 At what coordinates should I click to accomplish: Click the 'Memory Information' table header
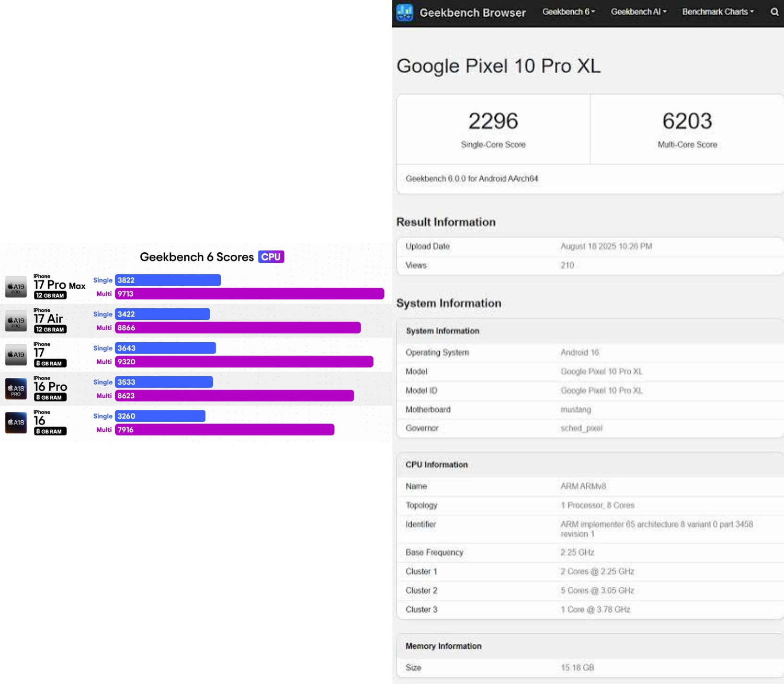444,646
